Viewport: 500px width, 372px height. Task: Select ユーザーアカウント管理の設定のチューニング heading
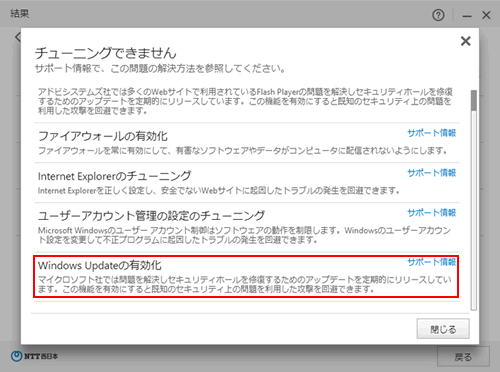(x=151, y=216)
